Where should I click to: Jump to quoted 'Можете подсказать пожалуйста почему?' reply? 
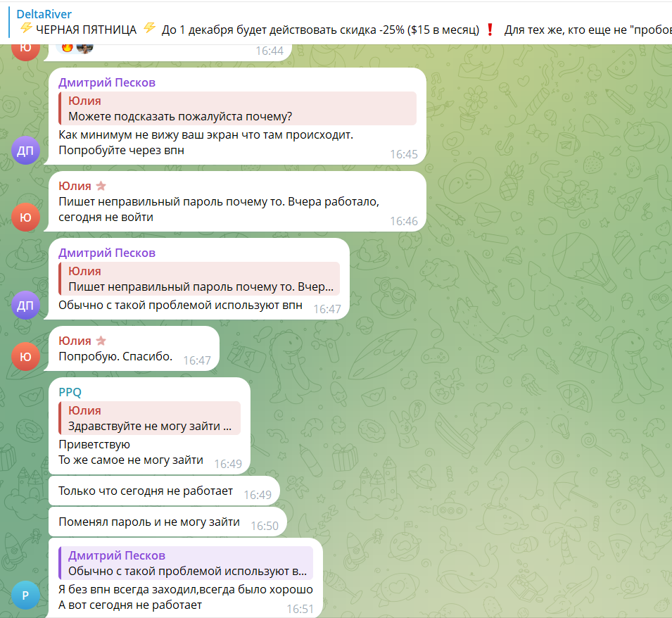[x=237, y=108]
